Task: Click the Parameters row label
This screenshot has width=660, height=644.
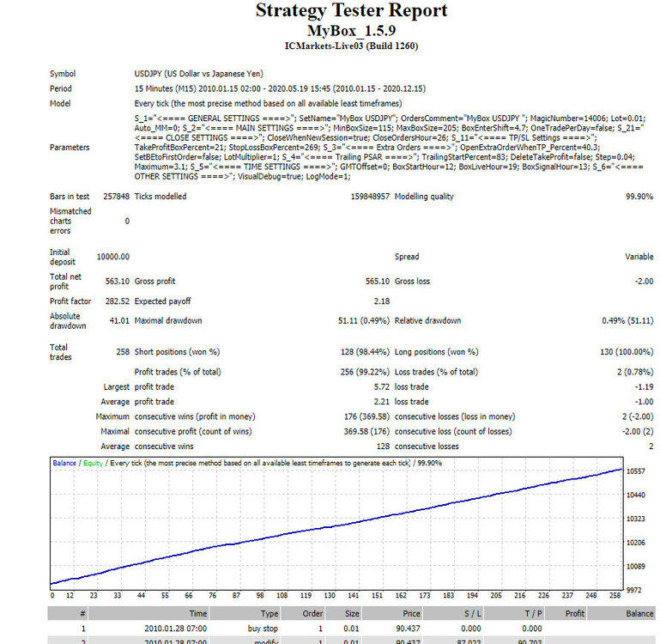Action: click(x=70, y=148)
